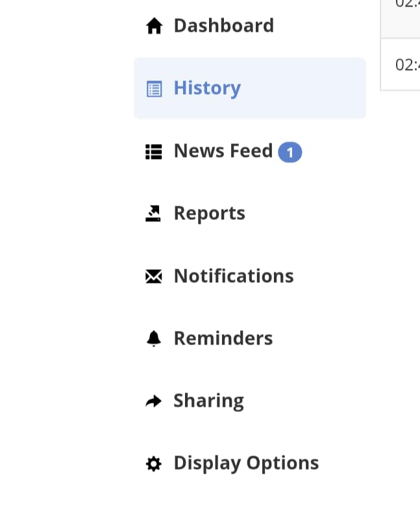420x508 pixels.
Task: Click the second time cell in the table
Action: (x=401, y=64)
